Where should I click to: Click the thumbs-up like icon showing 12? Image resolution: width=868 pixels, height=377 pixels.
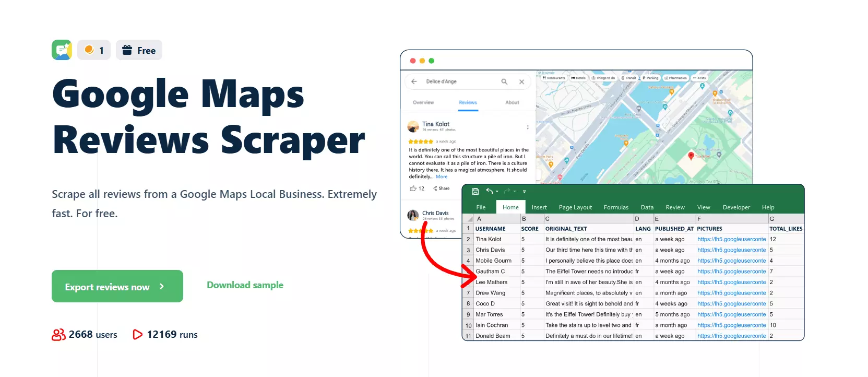pyautogui.click(x=413, y=188)
